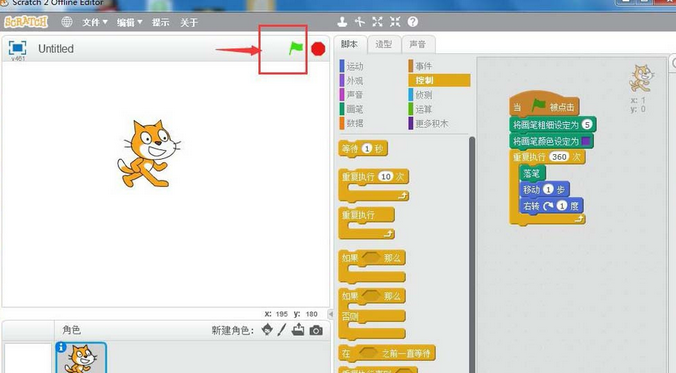Click the palette forever 重复执行 block

tap(366, 223)
